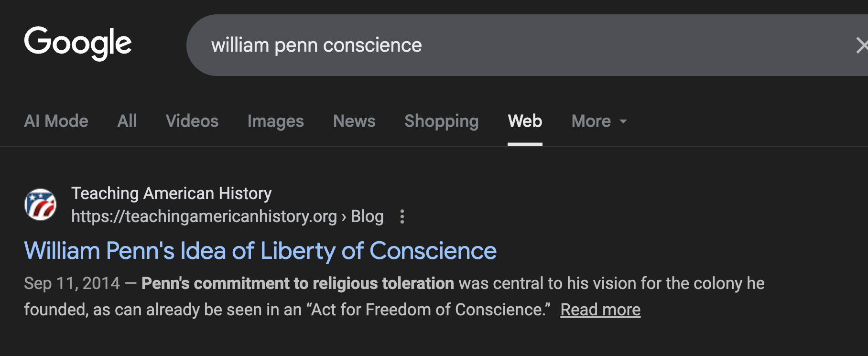
Task: Show Images results
Action: [276, 122]
